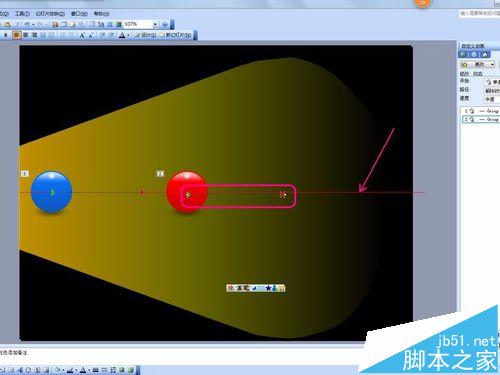Click the Color/Grayscale icon
Viewport: 500px width, 375px height.
click(x=118, y=24)
